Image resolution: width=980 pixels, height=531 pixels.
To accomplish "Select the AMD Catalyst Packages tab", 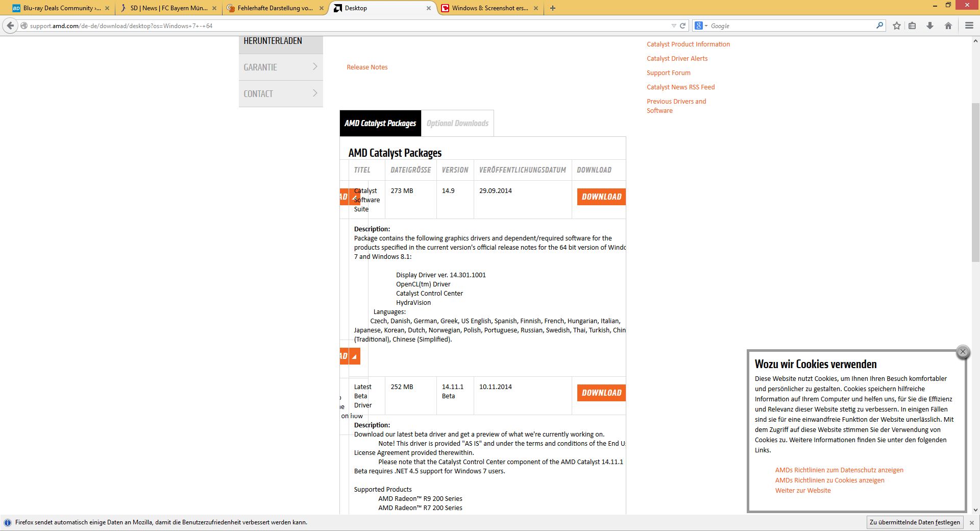I will [x=380, y=123].
